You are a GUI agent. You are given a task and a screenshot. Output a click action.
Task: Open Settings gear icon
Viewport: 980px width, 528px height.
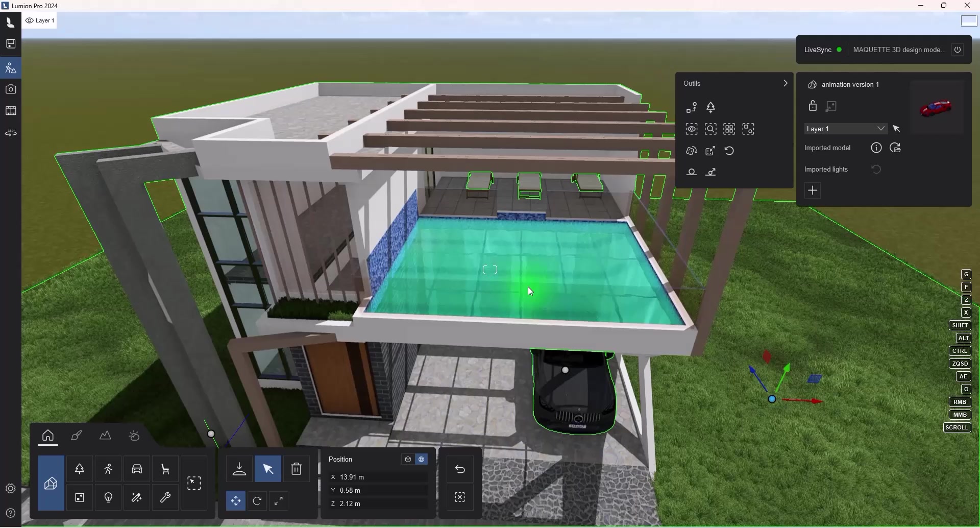point(11,489)
